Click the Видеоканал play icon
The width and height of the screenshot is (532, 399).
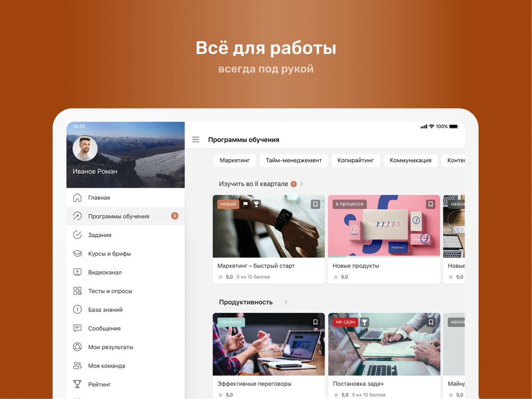(77, 272)
